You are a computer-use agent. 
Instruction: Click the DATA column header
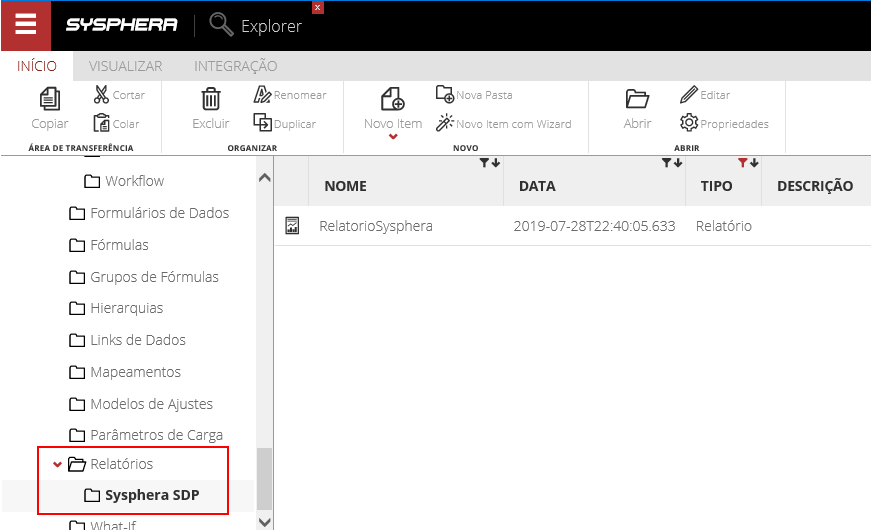[x=537, y=186]
